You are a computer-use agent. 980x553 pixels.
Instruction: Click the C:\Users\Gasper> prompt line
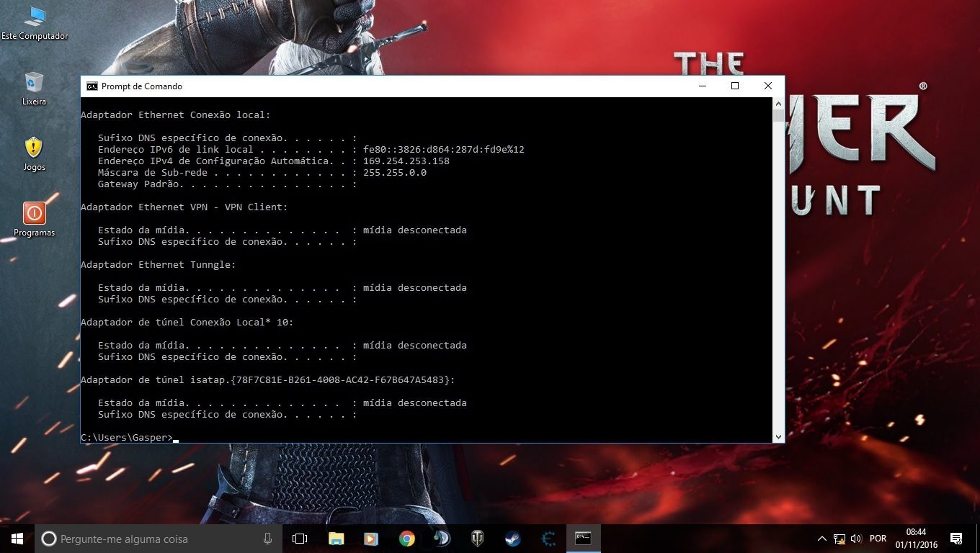130,438
